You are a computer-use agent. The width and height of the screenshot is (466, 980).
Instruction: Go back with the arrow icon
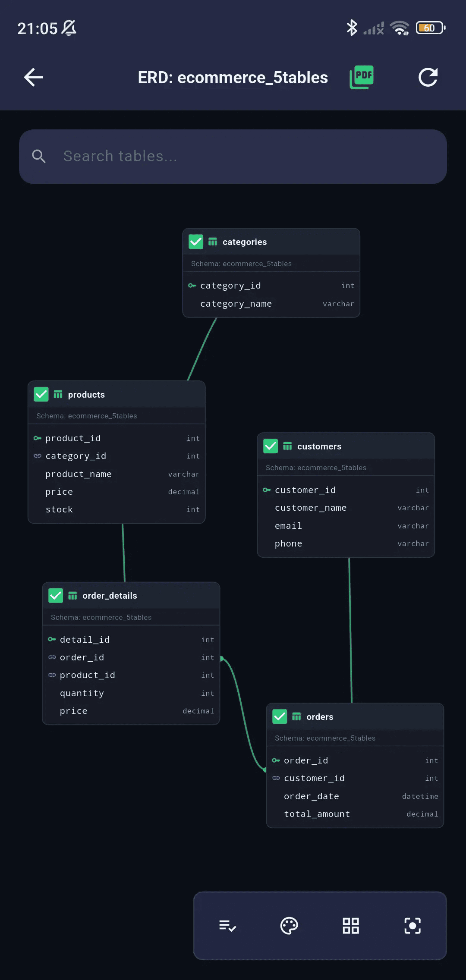(x=33, y=78)
